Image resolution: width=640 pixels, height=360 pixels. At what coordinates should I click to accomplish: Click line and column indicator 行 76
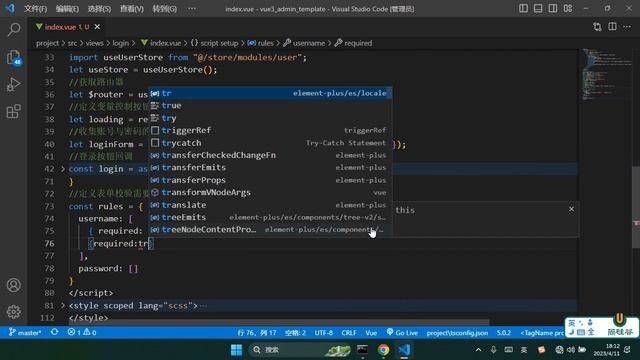257,333
